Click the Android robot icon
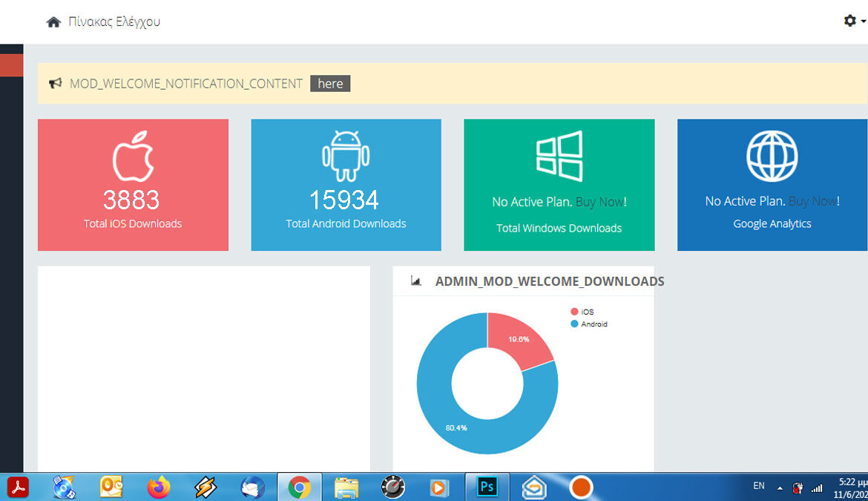 (346, 156)
